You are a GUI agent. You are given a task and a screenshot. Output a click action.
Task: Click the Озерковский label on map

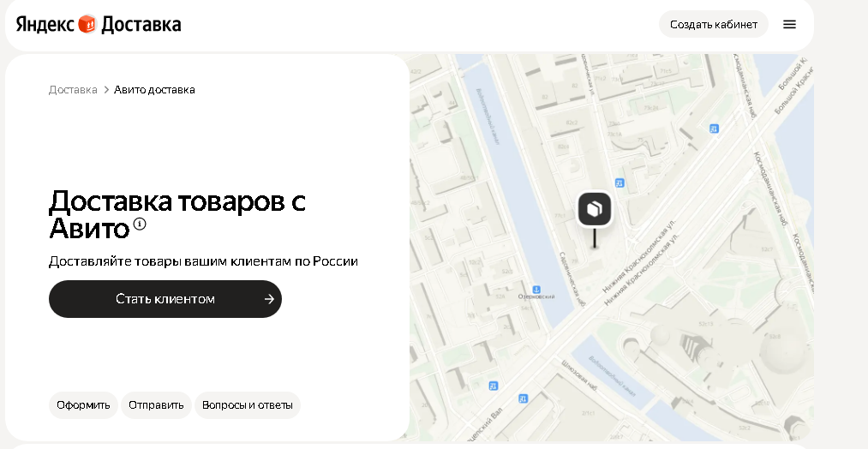pyautogui.click(x=536, y=296)
